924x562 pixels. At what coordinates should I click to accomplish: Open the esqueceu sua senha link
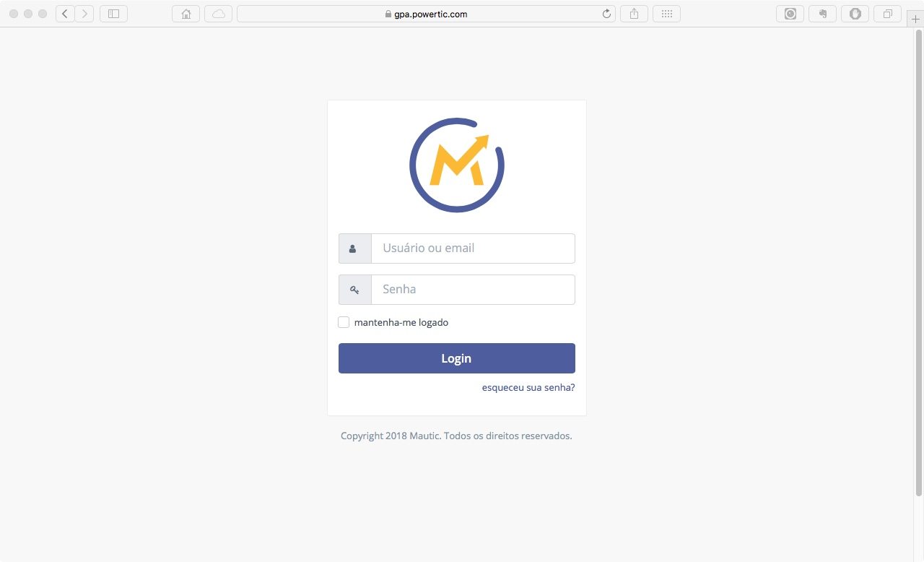(528, 388)
